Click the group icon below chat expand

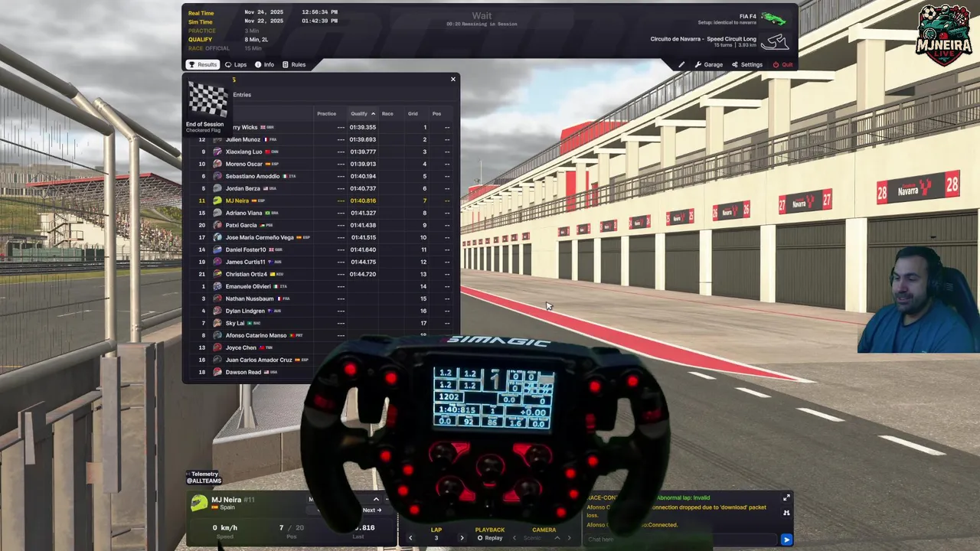(786, 513)
